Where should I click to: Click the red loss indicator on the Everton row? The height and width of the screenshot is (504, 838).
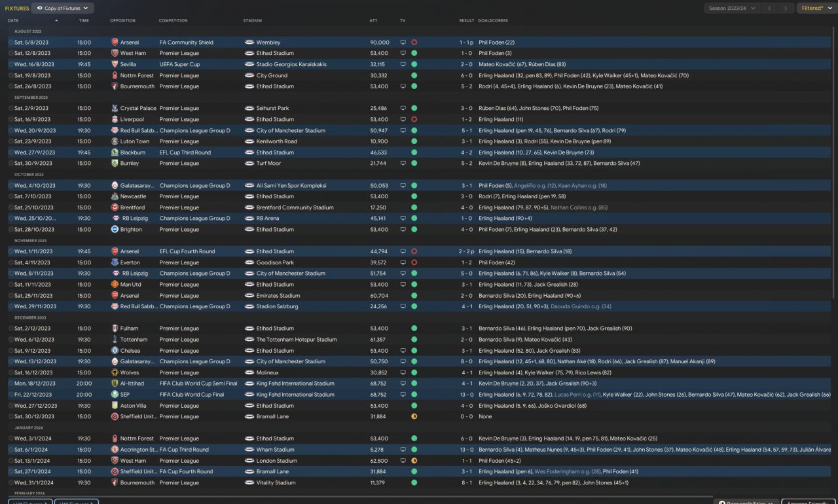click(414, 262)
